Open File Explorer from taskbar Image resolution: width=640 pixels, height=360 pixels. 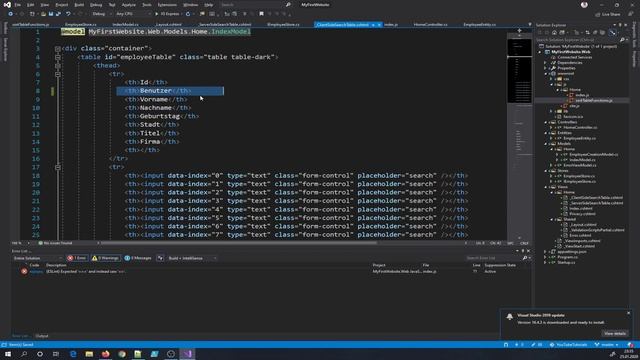89,354
